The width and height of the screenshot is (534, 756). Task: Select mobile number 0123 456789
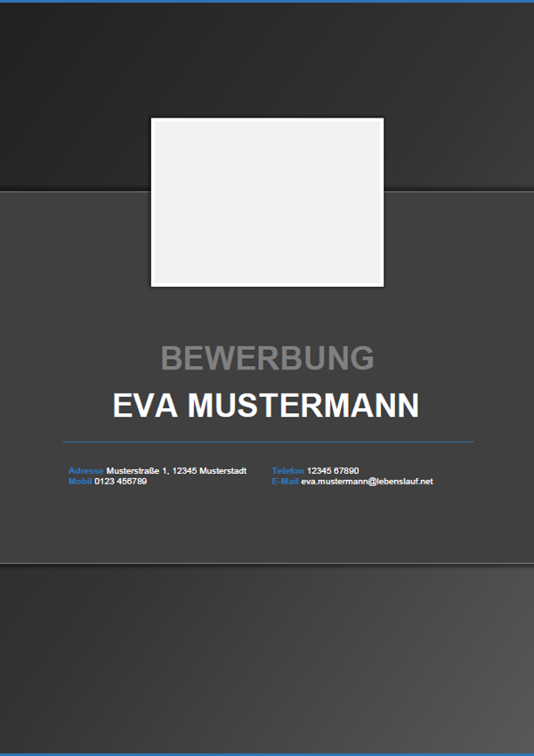(120, 481)
